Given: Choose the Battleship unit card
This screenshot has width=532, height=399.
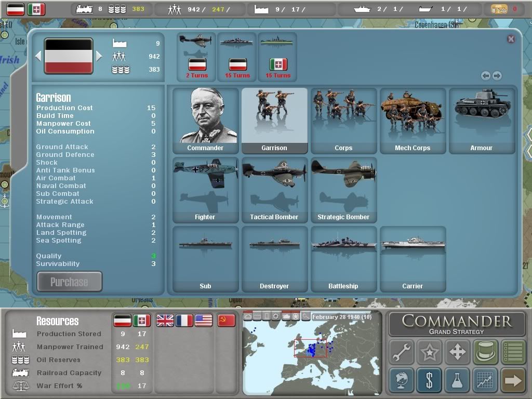Looking at the screenshot, I should click(344, 259).
